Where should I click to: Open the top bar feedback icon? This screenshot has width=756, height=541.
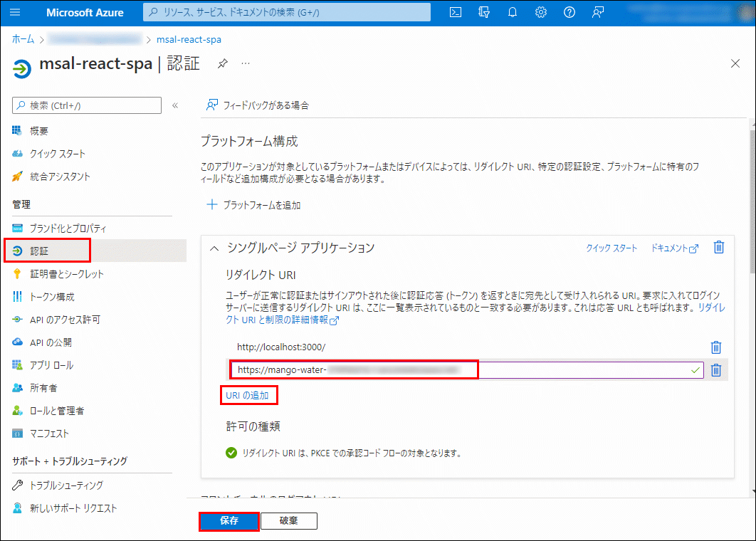coord(598,12)
